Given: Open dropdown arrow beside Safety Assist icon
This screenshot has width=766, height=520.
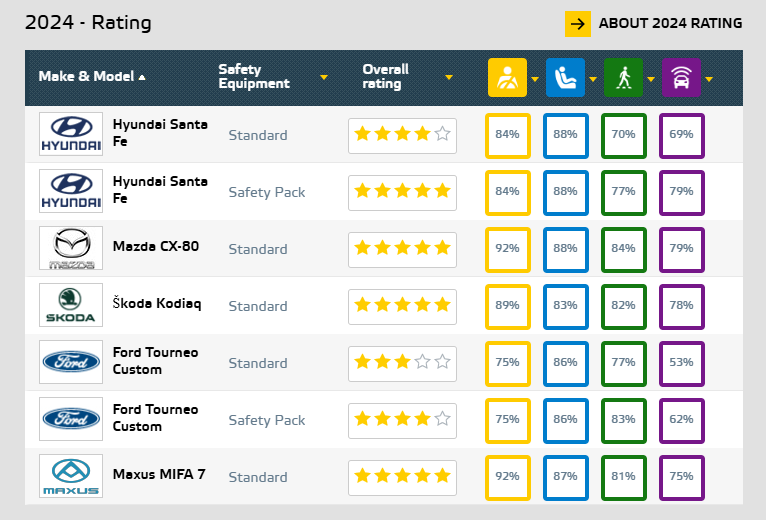Looking at the screenshot, I should [x=709, y=79].
